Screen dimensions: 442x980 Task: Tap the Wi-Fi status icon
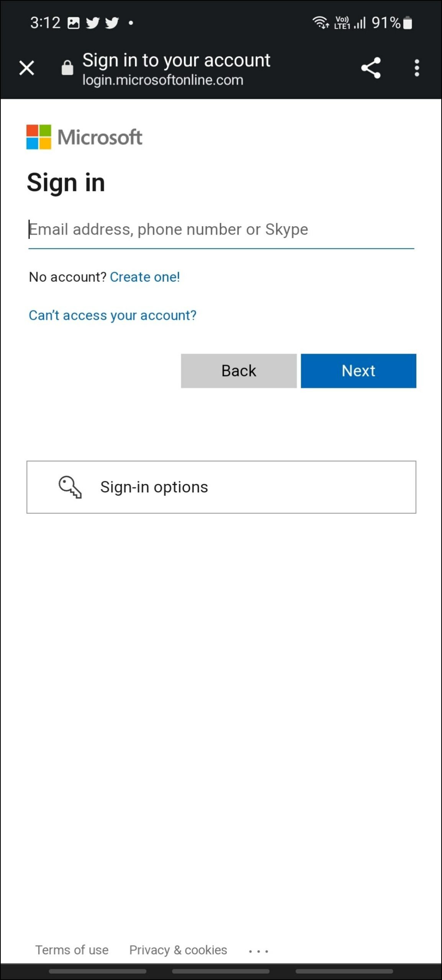pyautogui.click(x=321, y=23)
